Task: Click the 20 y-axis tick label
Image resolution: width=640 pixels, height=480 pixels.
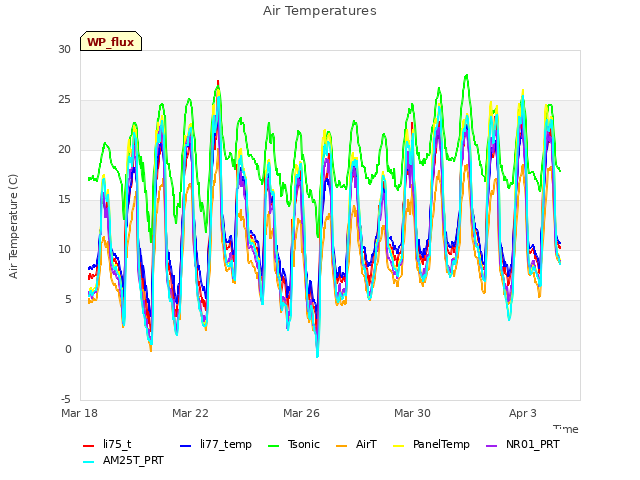Action: (x=64, y=150)
